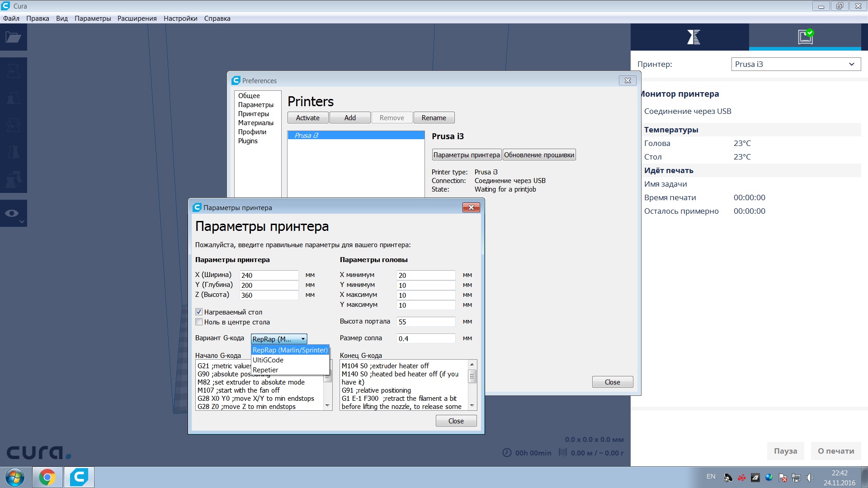Viewport: 868px width, 488px height.
Task: Click the Обновление прошивки button
Action: pos(539,155)
